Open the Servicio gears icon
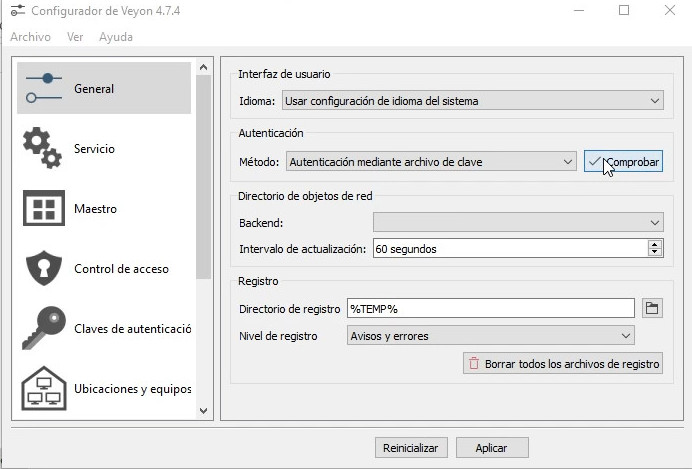 coord(43,148)
